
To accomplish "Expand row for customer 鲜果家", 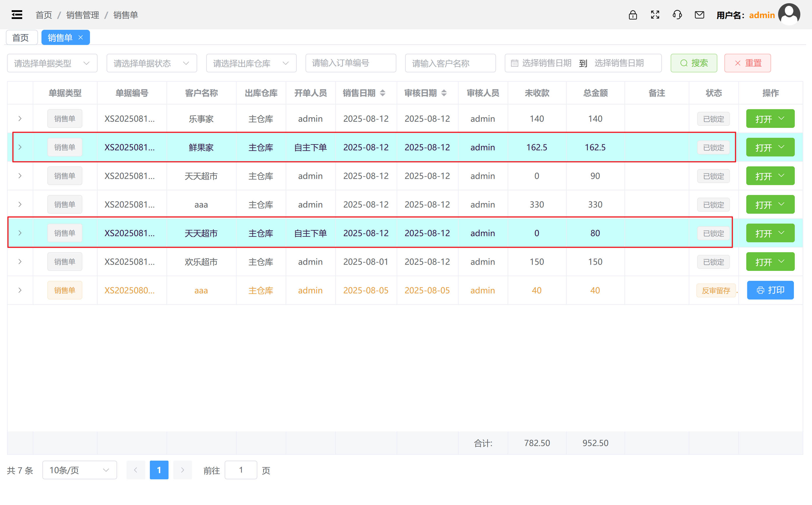I will 20,147.
